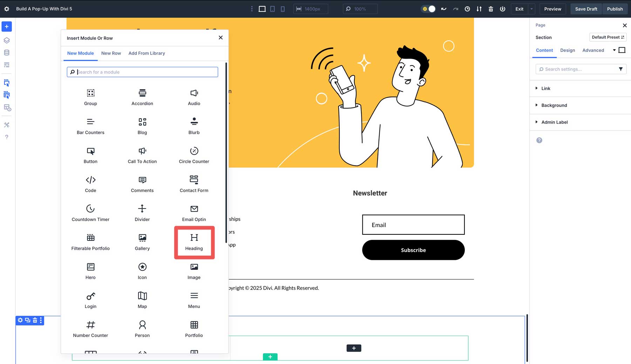Select the Circle Counter module

coord(194,155)
